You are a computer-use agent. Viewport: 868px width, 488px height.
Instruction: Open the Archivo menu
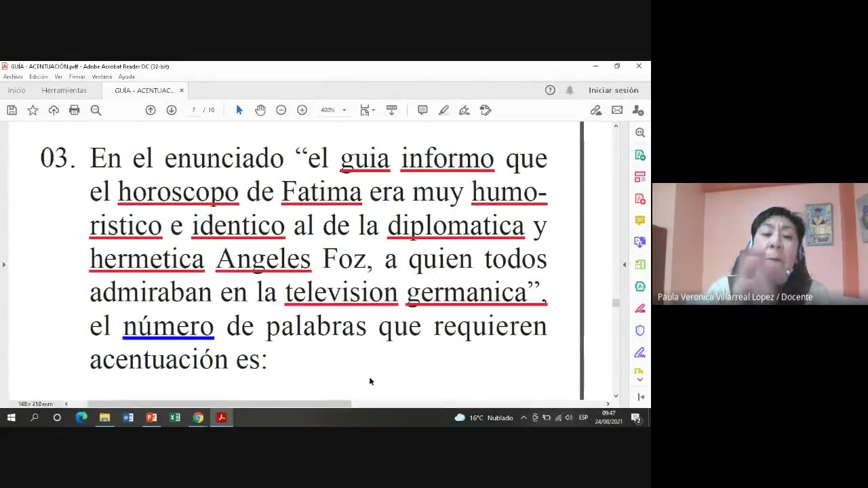[x=13, y=77]
